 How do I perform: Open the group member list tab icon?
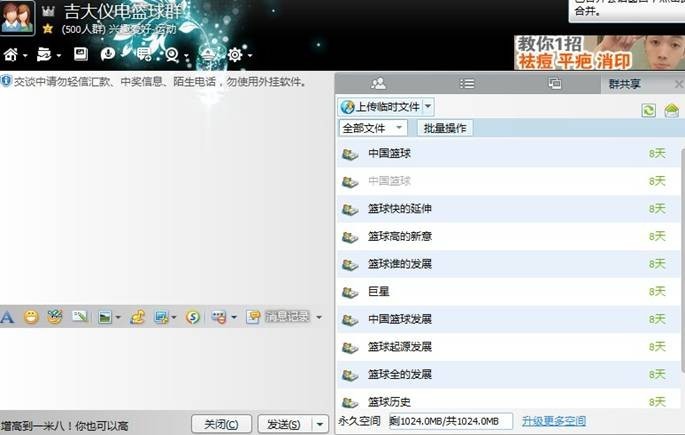pos(378,84)
